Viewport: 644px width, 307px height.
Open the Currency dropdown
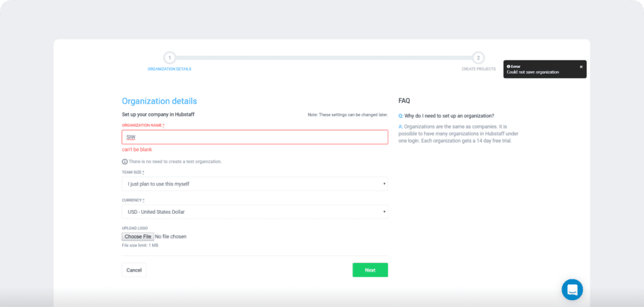tap(255, 212)
